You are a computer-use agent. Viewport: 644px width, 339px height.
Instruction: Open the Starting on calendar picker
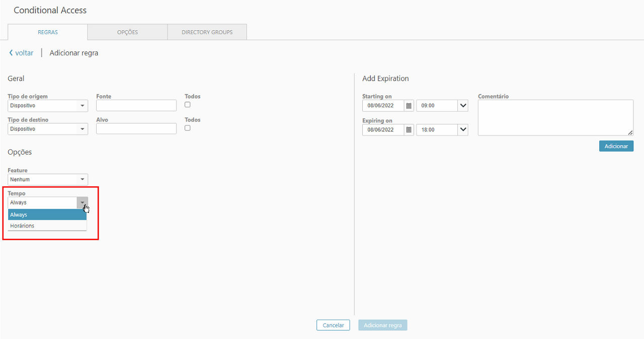click(409, 106)
